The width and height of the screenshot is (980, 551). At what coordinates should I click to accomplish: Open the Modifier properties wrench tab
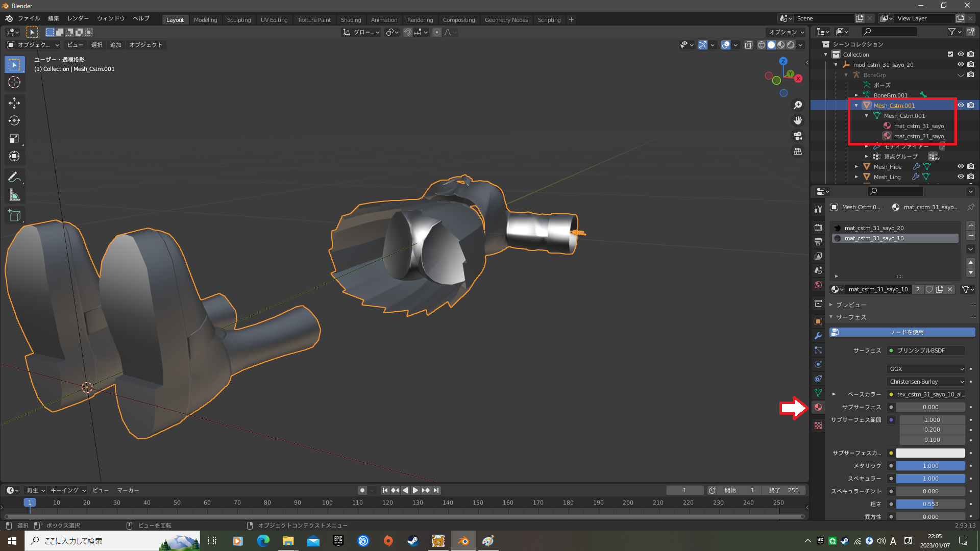tap(818, 336)
